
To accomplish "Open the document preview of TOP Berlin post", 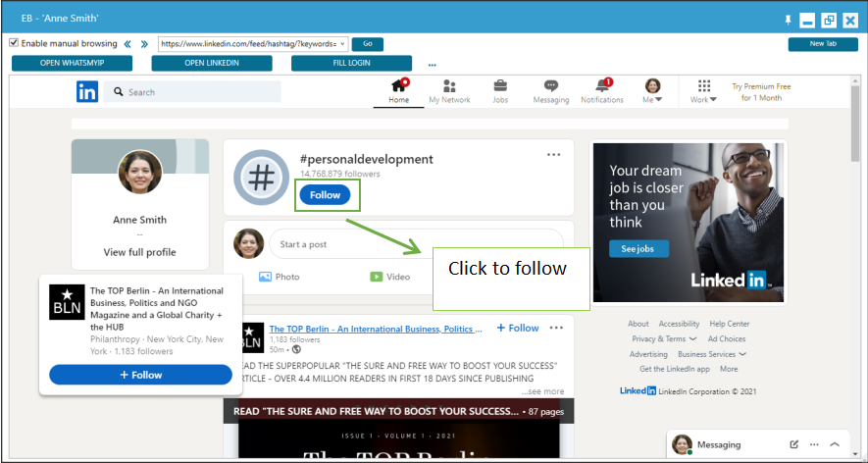I will click(x=398, y=428).
